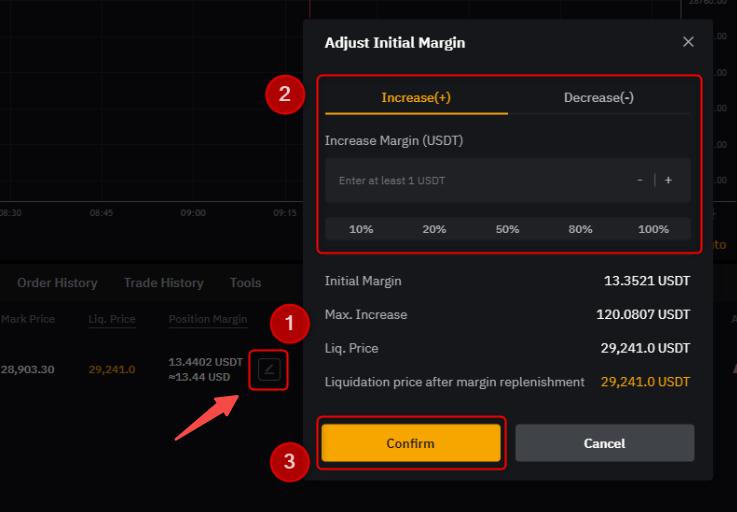Click the plus stepper in margin input
Viewport: 737px width, 512px height.
pos(668,180)
